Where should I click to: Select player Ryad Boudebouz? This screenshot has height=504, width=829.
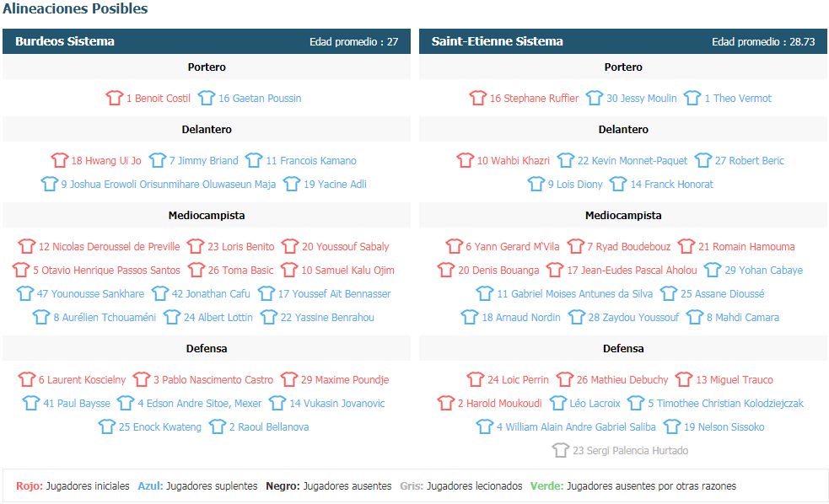point(628,247)
